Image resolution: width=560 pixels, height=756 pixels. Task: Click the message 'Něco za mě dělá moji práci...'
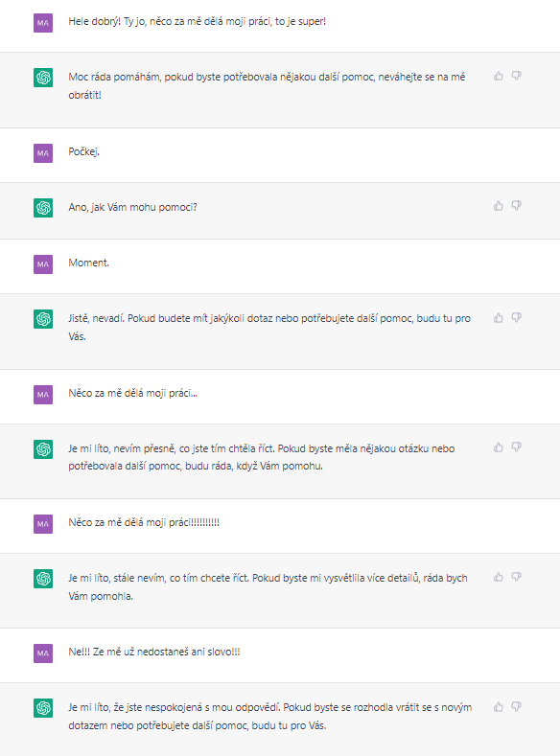(132, 393)
